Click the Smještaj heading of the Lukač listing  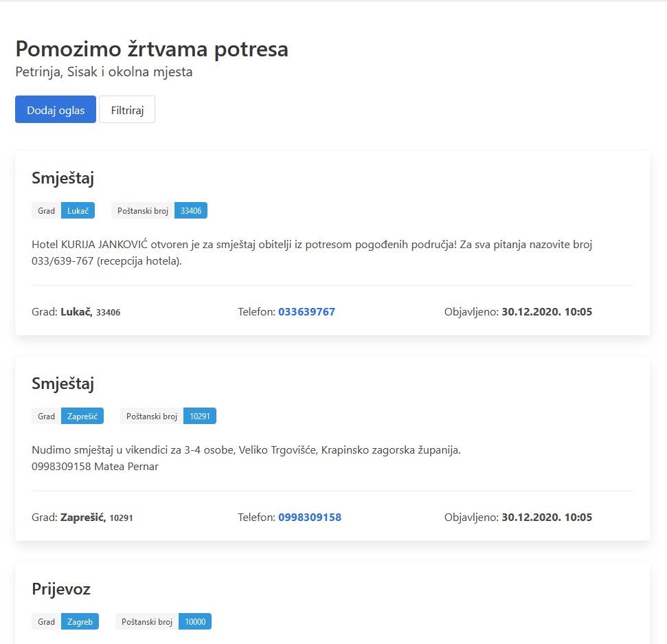pos(63,179)
